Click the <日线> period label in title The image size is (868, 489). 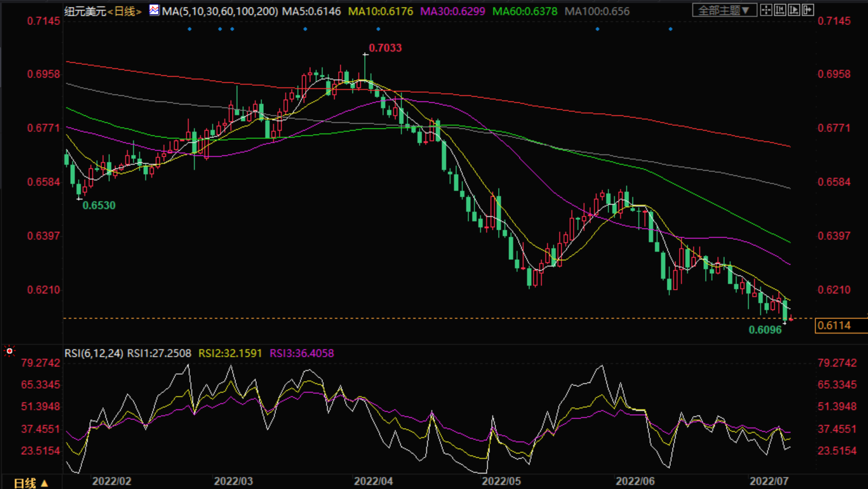pyautogui.click(x=125, y=11)
